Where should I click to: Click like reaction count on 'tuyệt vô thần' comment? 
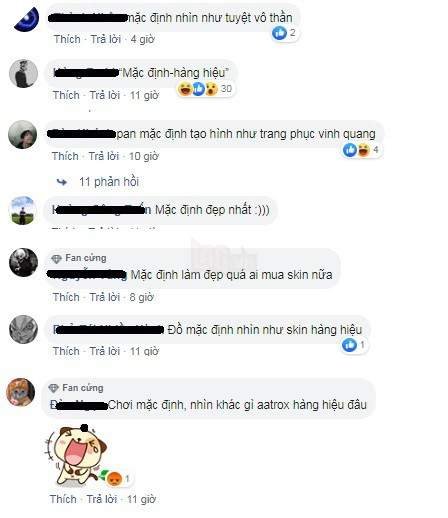click(284, 33)
